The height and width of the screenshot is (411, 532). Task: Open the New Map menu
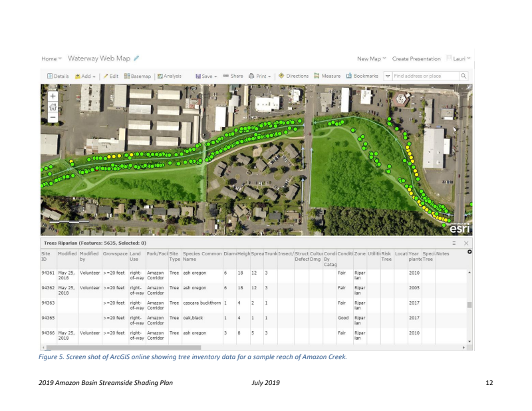pos(372,59)
